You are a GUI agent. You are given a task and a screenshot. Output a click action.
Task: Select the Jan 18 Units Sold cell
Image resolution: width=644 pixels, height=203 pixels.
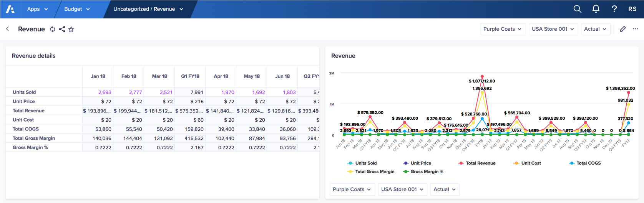click(x=98, y=92)
